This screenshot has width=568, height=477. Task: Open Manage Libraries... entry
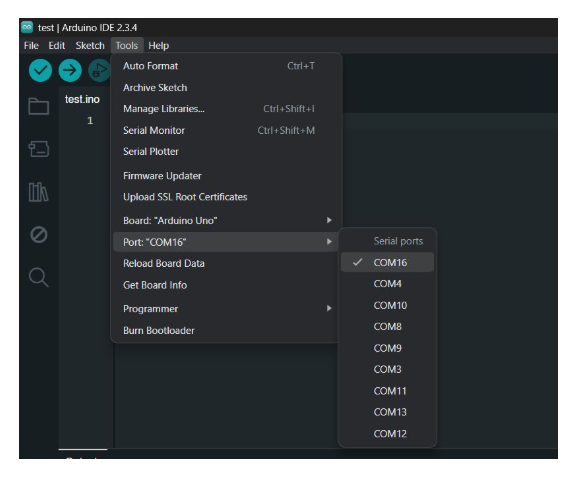[226, 109]
